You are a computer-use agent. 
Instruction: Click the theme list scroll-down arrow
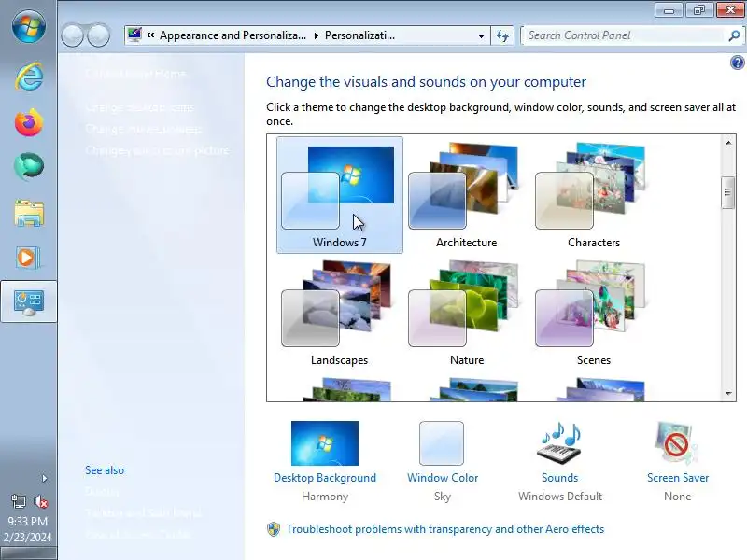[x=728, y=393]
